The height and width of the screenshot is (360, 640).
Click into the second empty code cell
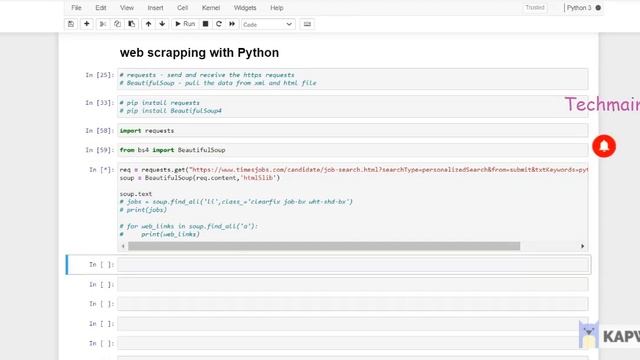(353, 284)
